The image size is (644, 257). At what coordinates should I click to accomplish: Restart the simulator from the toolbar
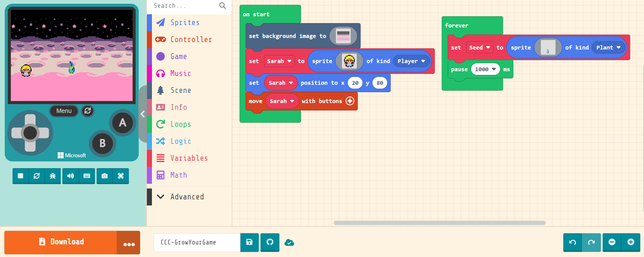click(37, 176)
